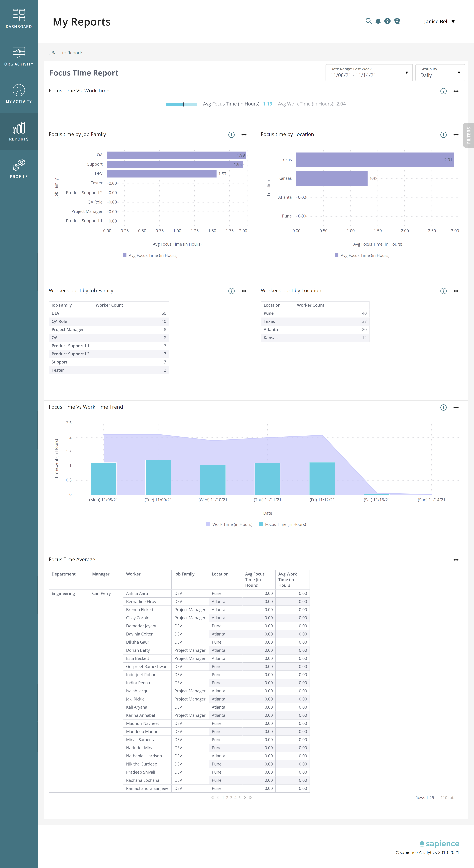Toggle Avg Focus Time legend in Job Family chart

coord(150,255)
